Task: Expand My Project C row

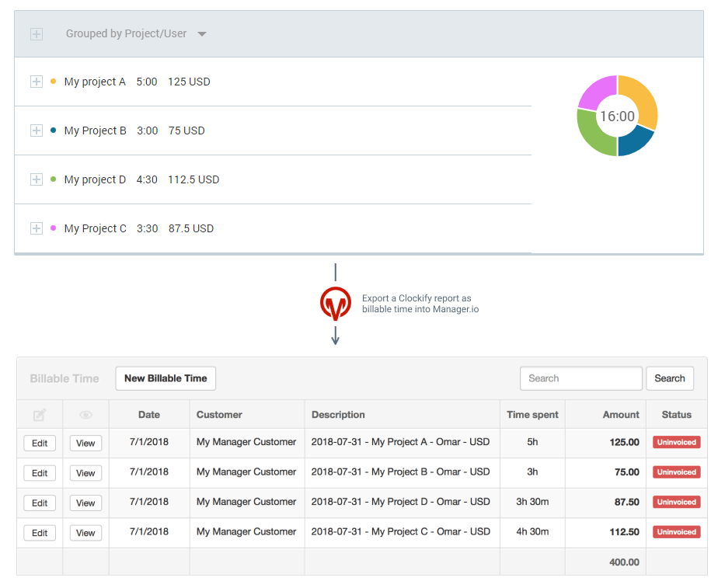Action: 37,228
